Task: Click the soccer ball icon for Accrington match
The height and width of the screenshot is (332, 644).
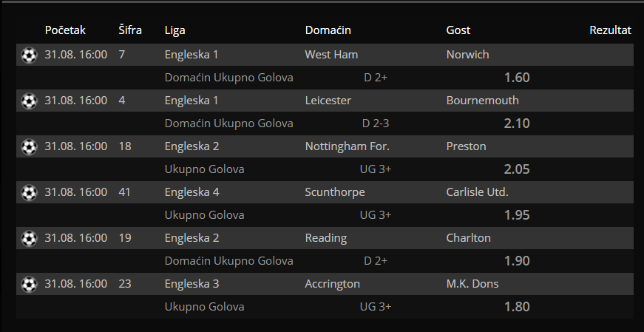Action: click(x=29, y=284)
